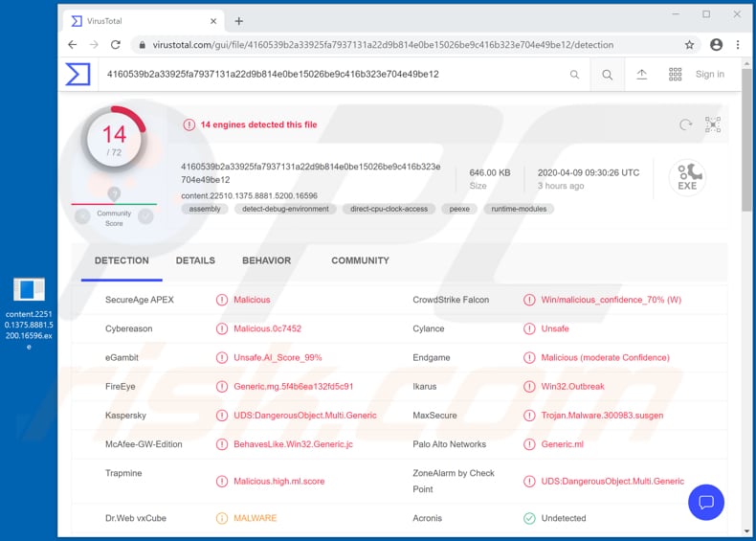Click Kaspersky 'UDS:DangerousObject.Multi.Generic' result
This screenshot has height=541, width=756.
point(305,416)
